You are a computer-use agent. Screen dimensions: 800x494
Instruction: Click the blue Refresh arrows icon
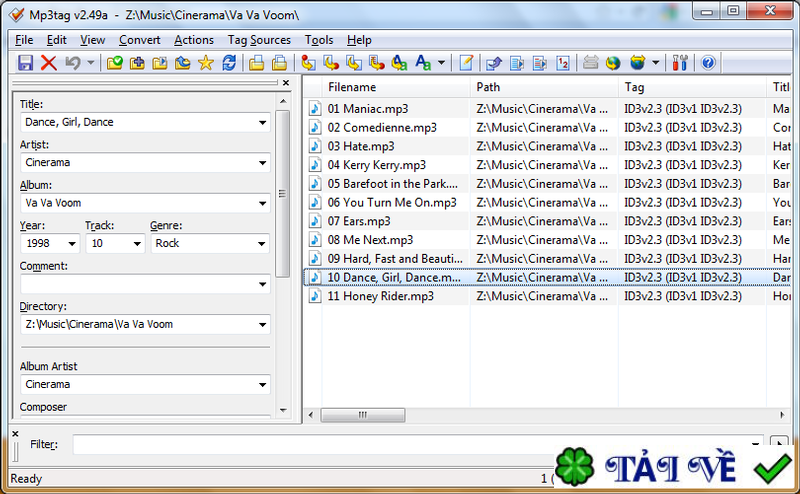pyautogui.click(x=229, y=63)
